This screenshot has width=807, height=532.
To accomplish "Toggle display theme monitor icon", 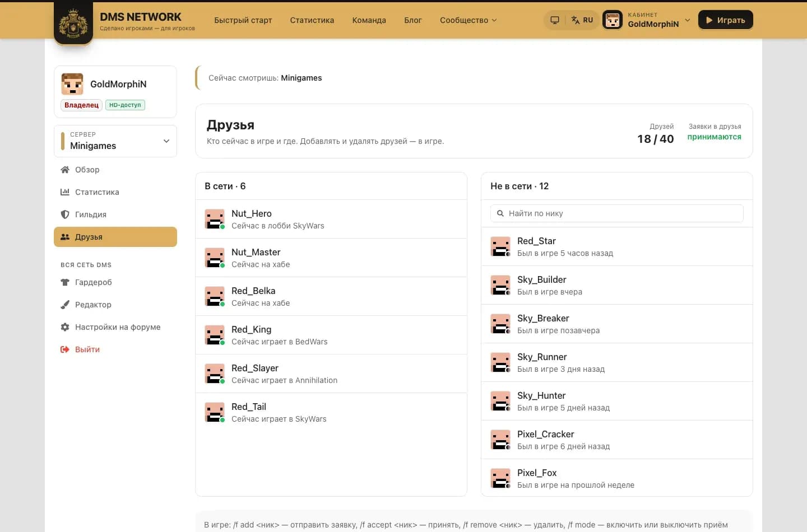I will click(x=555, y=20).
